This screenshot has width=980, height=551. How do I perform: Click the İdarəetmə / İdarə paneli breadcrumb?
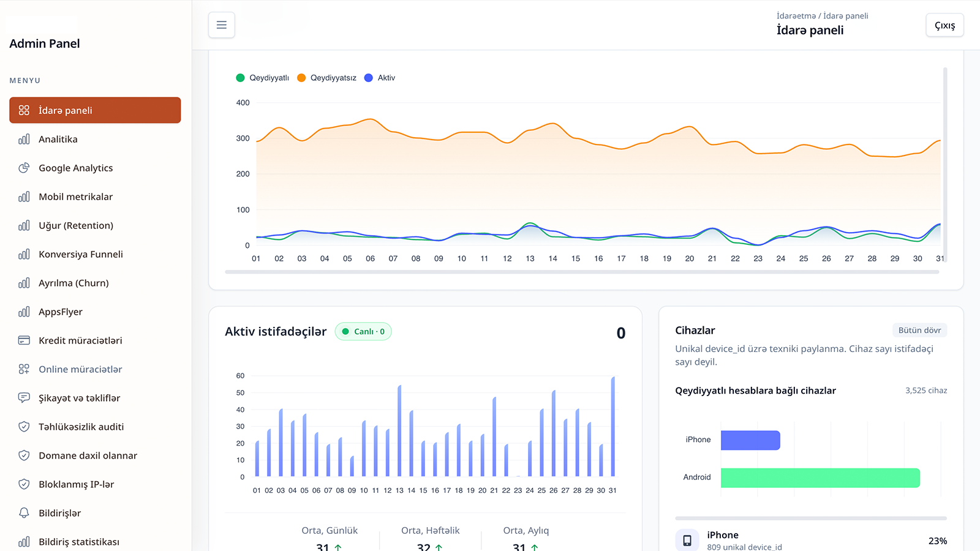pos(822,16)
